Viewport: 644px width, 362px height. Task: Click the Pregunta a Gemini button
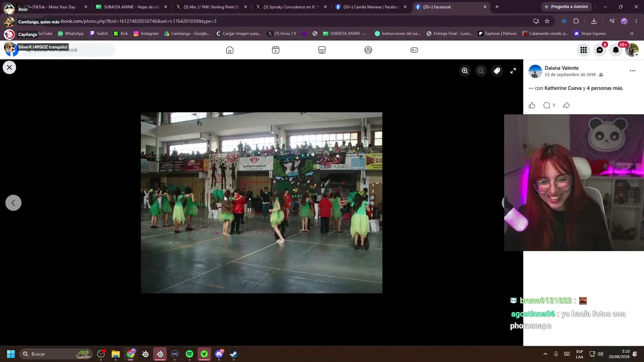coord(566,7)
